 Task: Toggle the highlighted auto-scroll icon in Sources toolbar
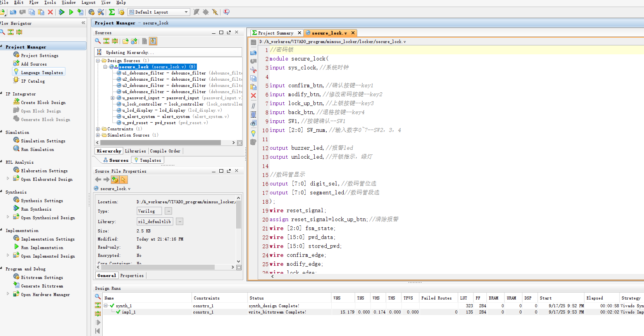click(x=153, y=41)
